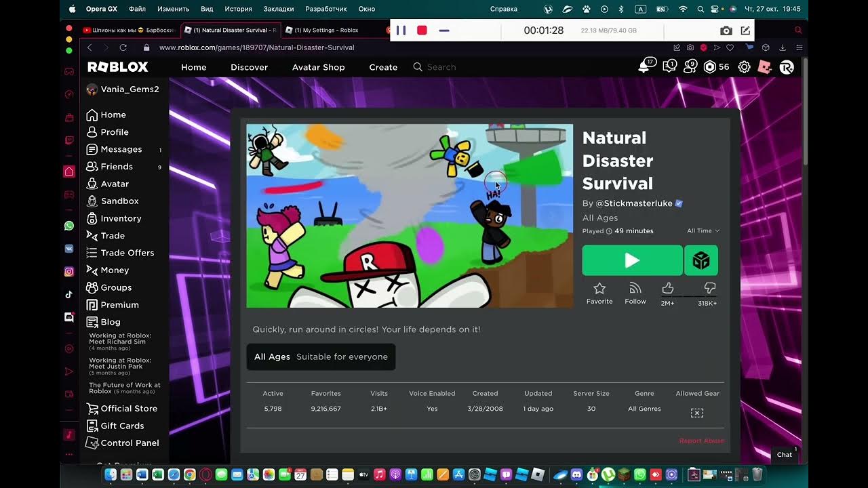Open Avatar Shop in Roblox header

(x=318, y=67)
